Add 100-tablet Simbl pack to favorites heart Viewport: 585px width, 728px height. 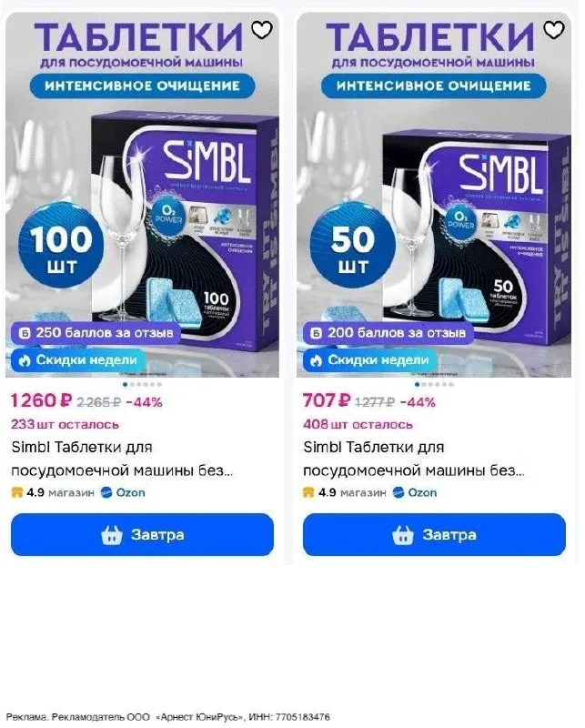pyautogui.click(x=262, y=30)
